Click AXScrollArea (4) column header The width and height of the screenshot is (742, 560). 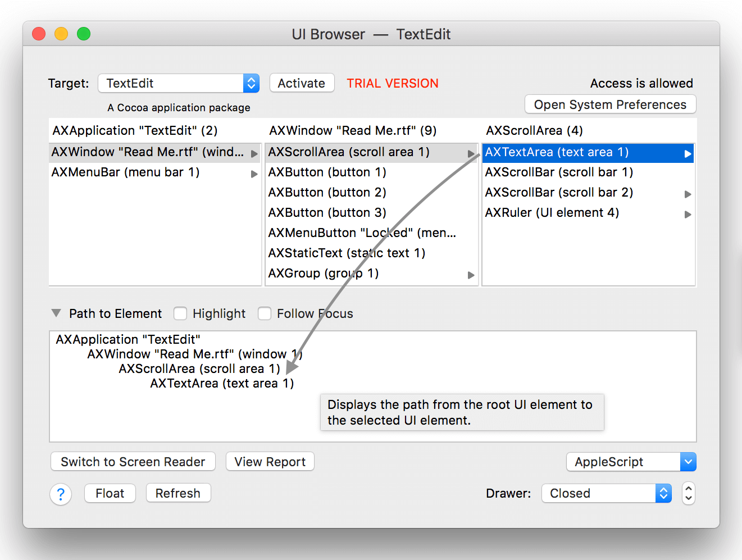coord(534,131)
